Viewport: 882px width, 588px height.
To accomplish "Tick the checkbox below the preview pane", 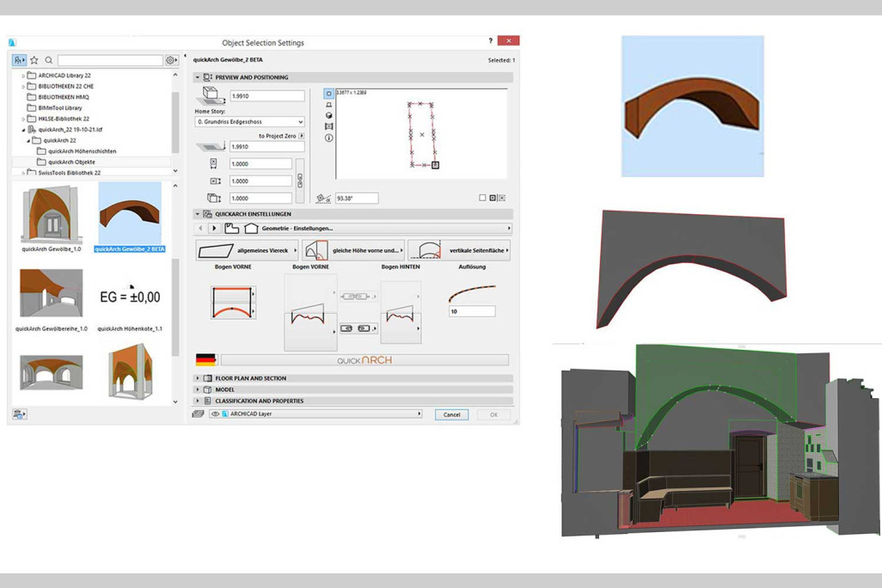I will click(x=482, y=197).
